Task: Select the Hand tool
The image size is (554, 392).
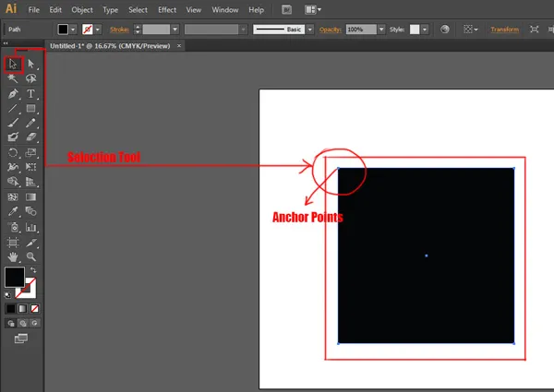Action: tap(13, 256)
